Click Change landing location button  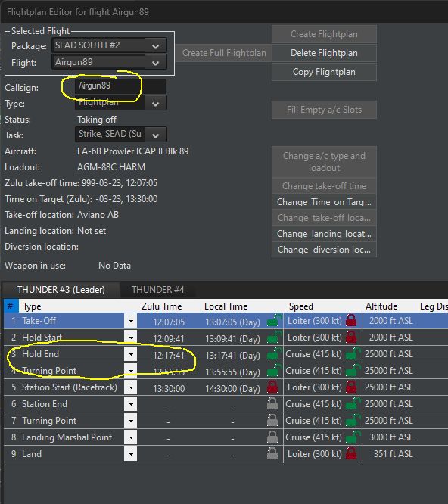[324, 234]
